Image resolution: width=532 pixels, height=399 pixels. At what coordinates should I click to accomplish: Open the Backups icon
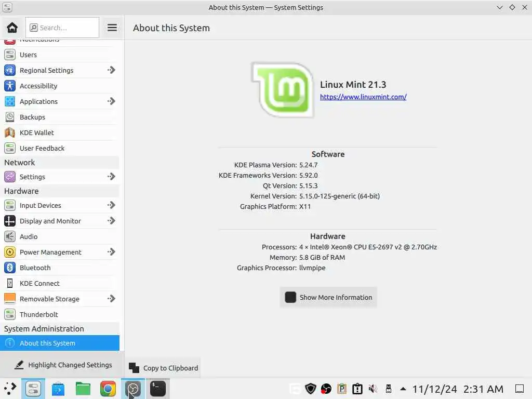pos(10,117)
